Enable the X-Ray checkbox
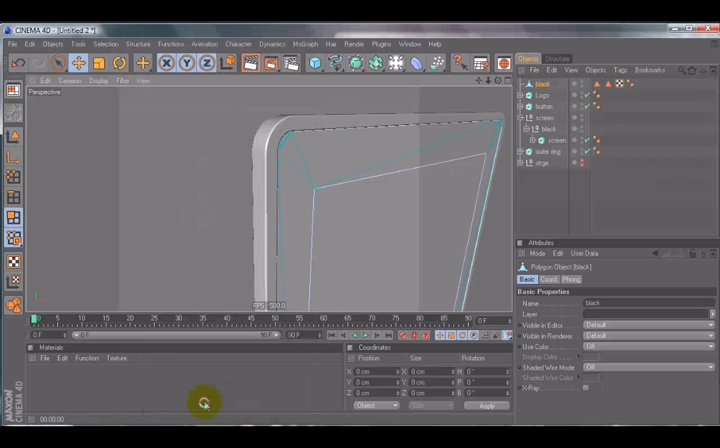 coord(586,388)
